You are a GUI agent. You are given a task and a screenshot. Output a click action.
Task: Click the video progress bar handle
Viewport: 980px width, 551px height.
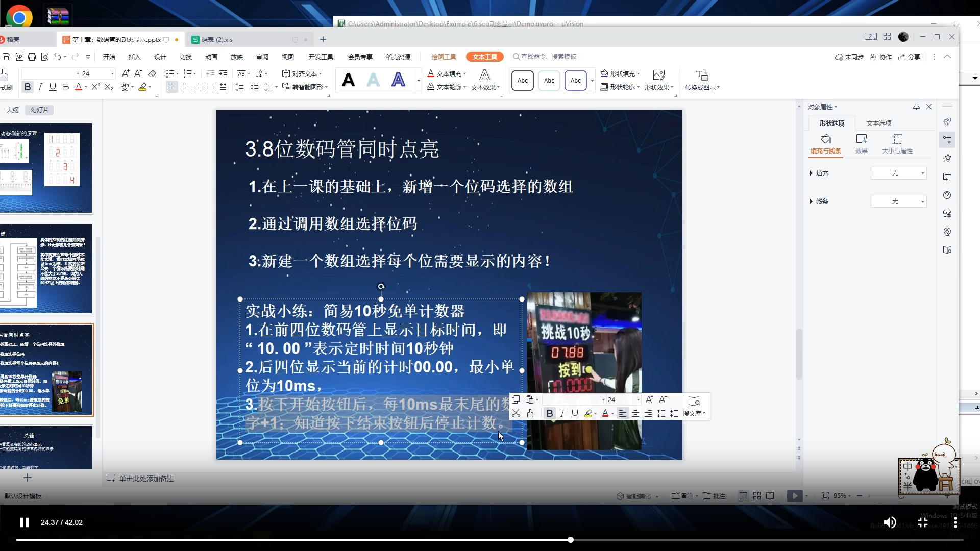(x=571, y=540)
